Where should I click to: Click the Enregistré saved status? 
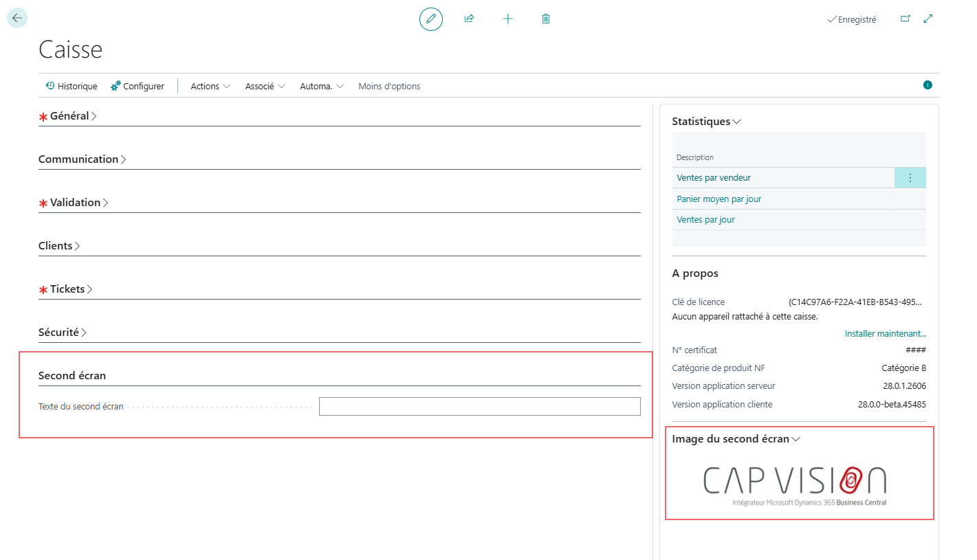(852, 20)
